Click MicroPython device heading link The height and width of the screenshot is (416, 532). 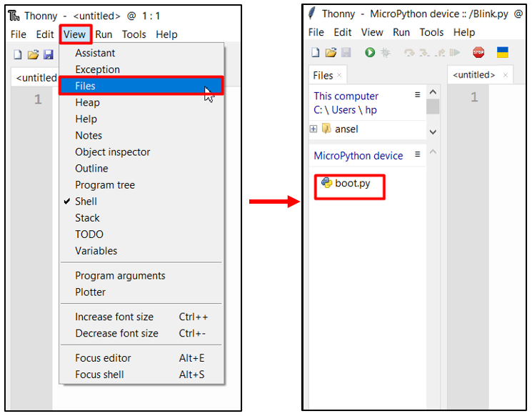pos(358,156)
